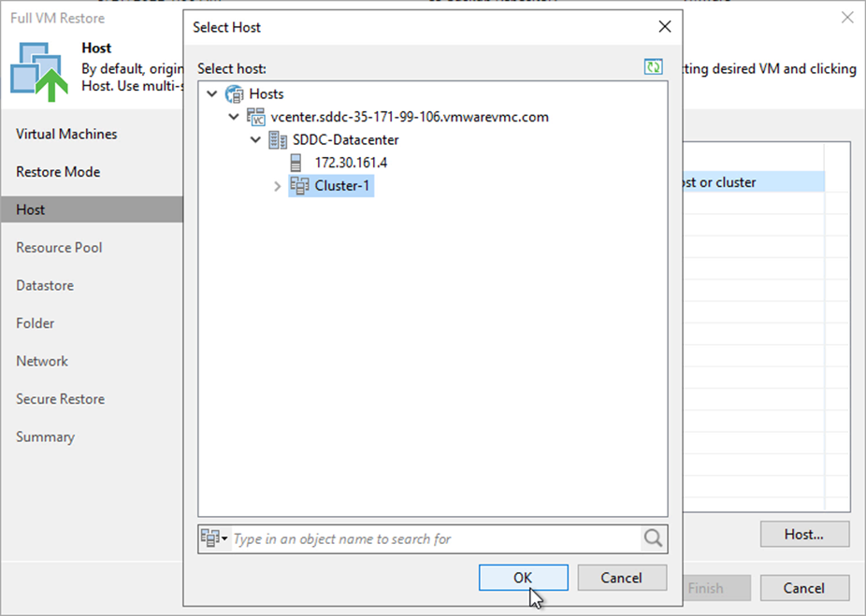
Task: Click the Hosts globe icon
Action: click(x=234, y=93)
